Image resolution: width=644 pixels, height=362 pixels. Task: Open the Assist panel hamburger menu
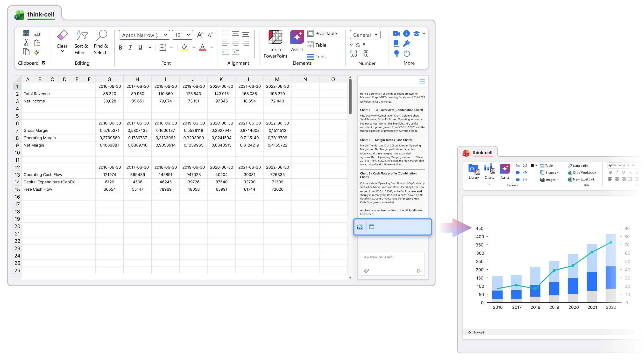422,81
